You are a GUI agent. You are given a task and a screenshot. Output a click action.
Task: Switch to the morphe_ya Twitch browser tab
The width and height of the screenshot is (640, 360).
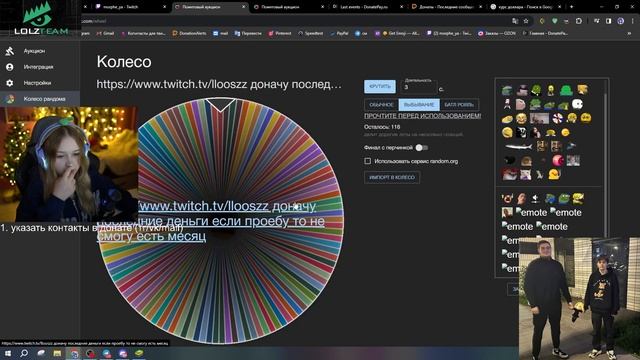pos(130,7)
